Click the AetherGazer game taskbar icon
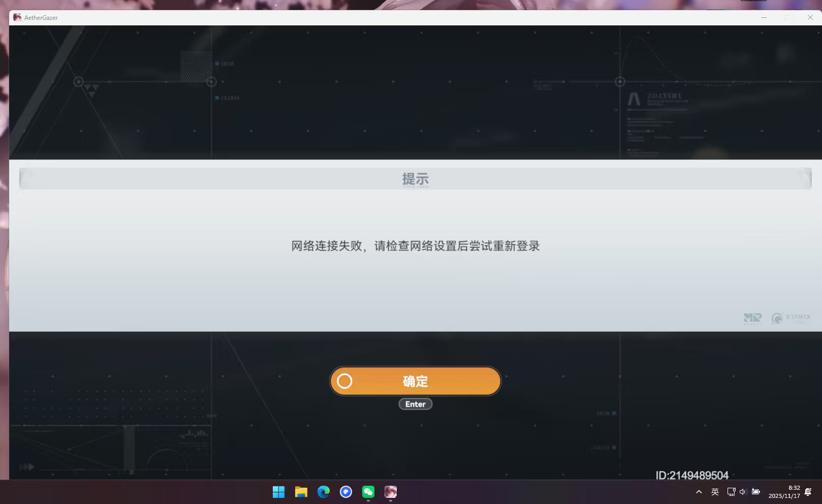The image size is (822, 504). click(391, 492)
